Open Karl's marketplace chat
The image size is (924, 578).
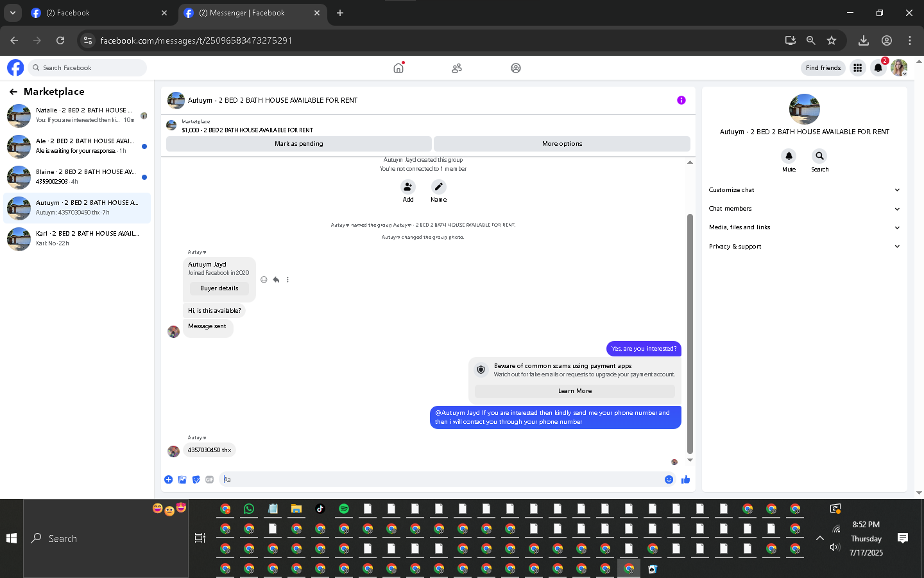(77, 239)
